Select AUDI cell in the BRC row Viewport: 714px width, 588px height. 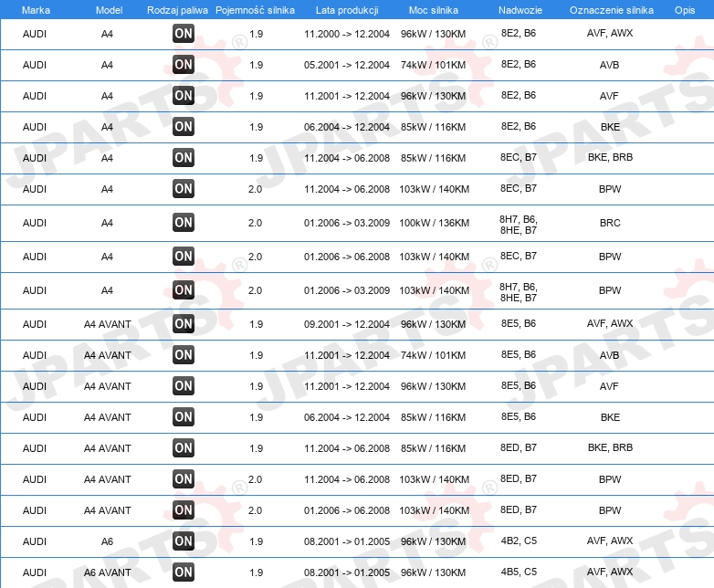[x=35, y=223]
